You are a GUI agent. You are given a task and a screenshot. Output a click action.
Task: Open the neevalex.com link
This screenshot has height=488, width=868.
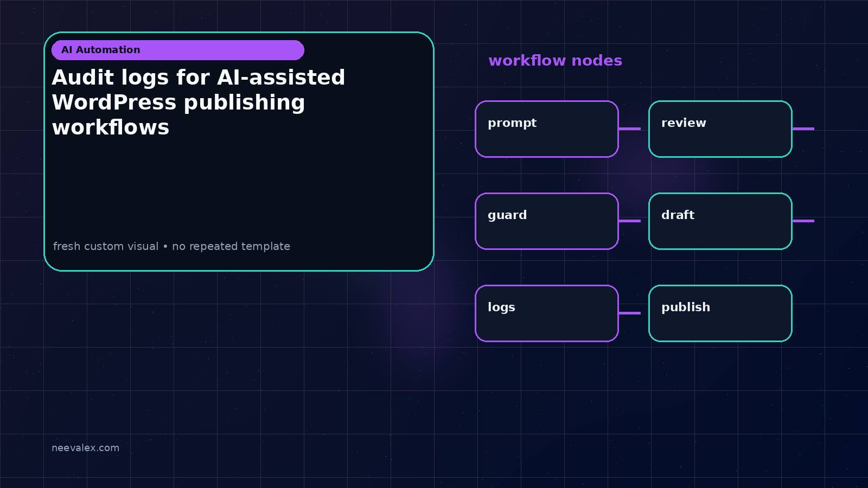[85, 448]
